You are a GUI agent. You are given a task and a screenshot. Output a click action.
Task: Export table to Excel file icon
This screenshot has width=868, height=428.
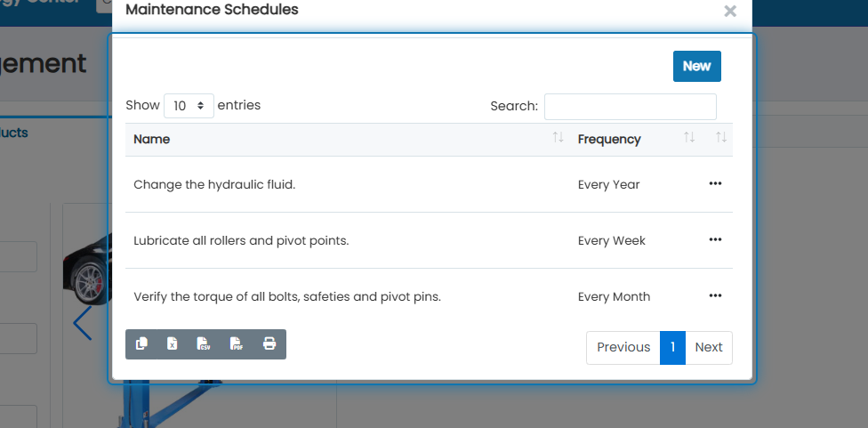(173, 343)
